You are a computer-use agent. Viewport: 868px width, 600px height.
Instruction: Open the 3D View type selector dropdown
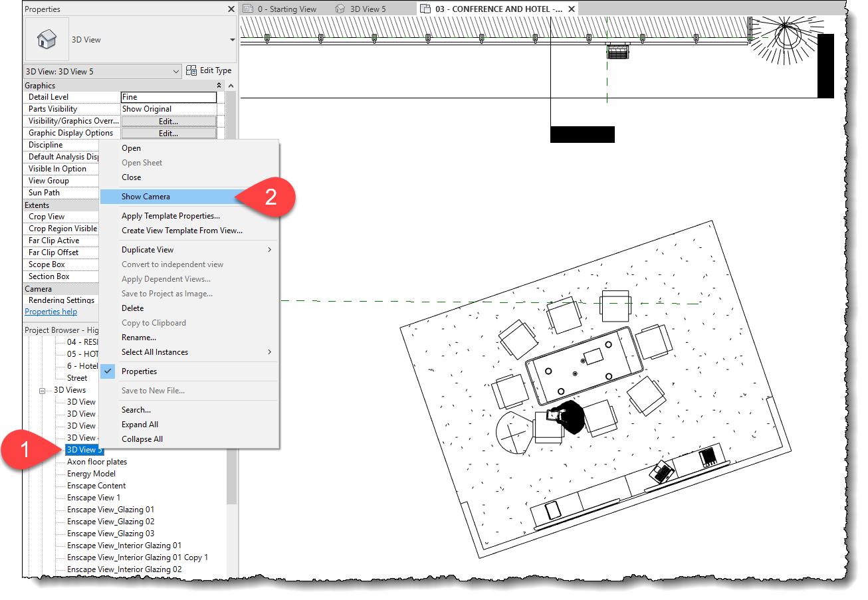pyautogui.click(x=177, y=70)
